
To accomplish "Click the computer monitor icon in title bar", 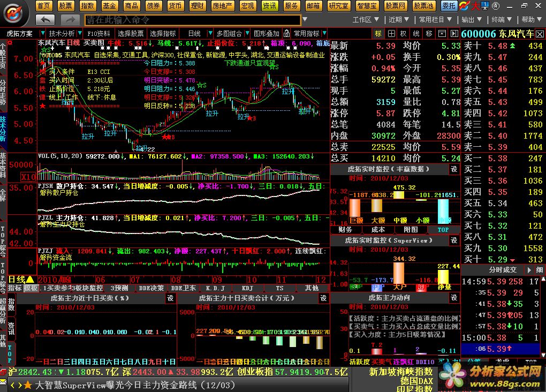I will 485,5.
